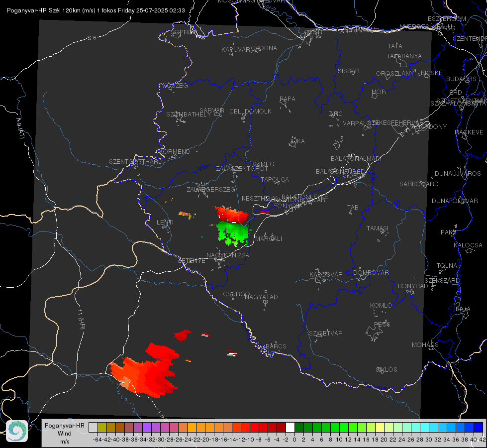The height and width of the screenshot is (448, 487).
Task: Click the radar title timestamp text at top
Action: click(96, 10)
